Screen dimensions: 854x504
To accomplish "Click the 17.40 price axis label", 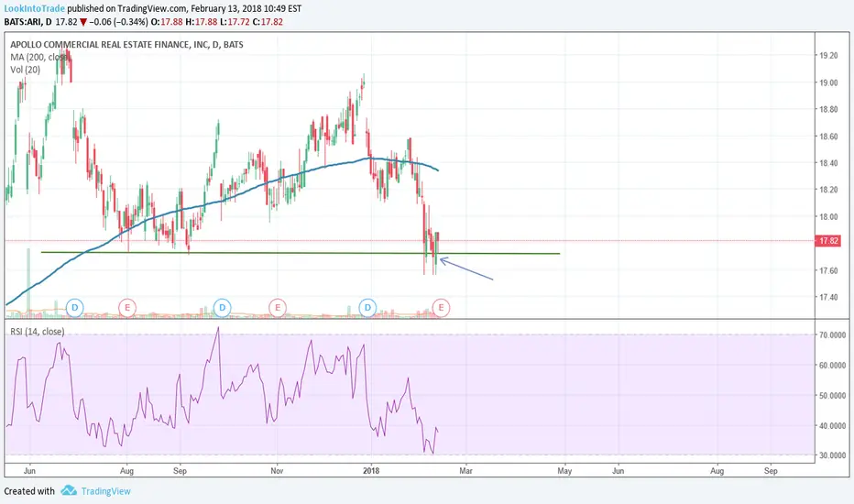I will 828,298.
